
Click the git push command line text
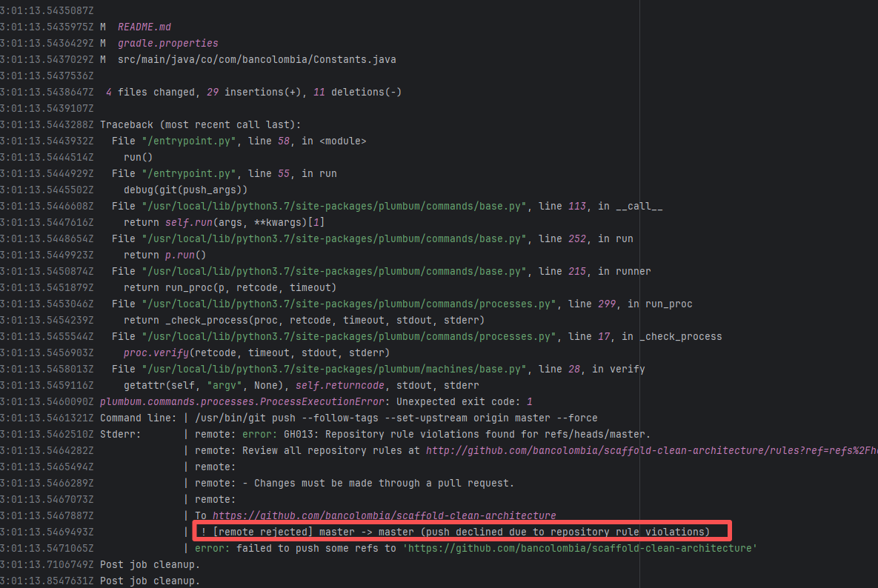coord(396,418)
